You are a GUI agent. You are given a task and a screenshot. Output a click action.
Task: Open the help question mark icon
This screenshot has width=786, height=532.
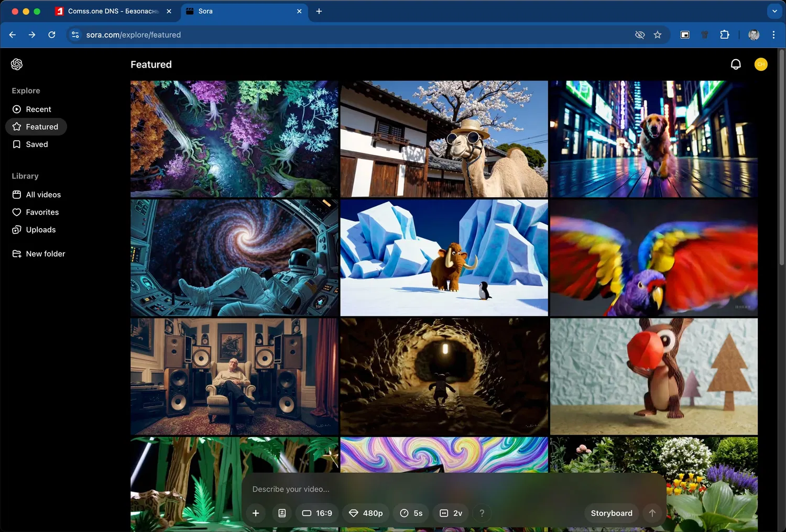(x=482, y=513)
